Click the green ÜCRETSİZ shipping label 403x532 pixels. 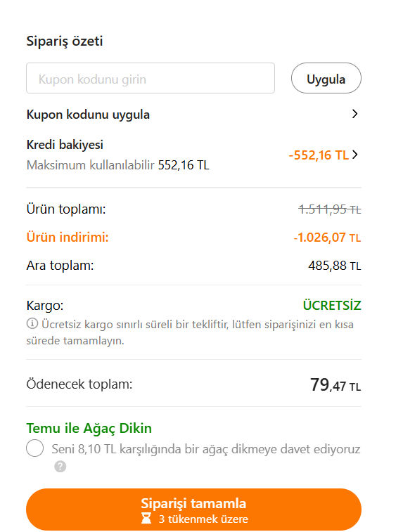(x=332, y=306)
